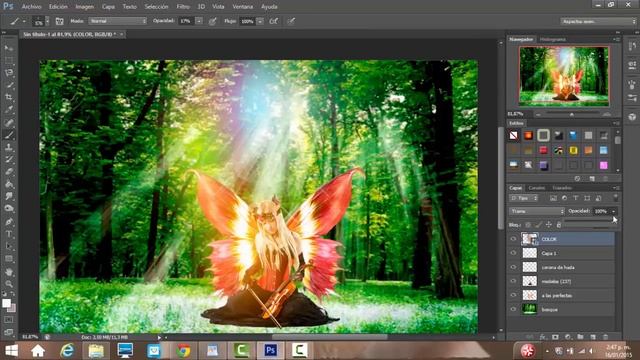Click the delete layer trash icon
Image resolution: width=640 pixels, height=360 pixels.
click(605, 337)
